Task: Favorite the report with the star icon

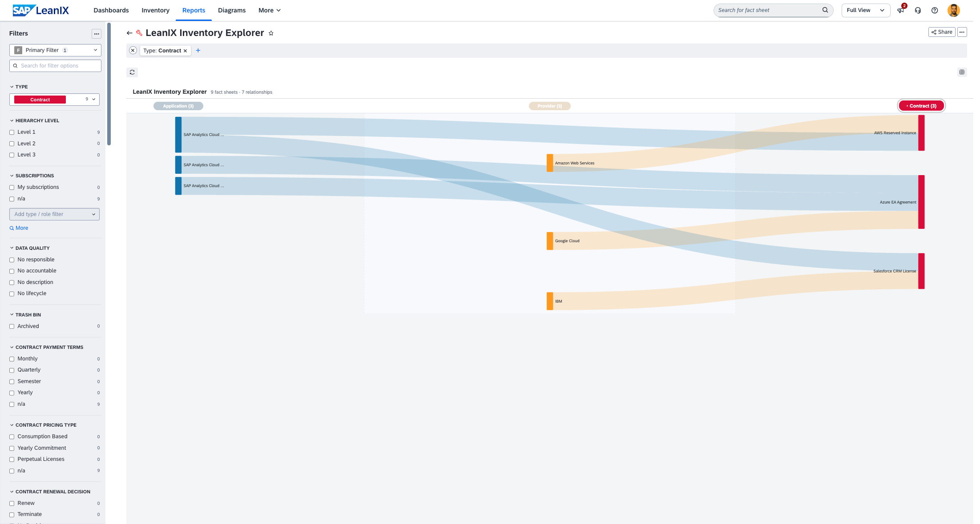Action: (x=271, y=33)
